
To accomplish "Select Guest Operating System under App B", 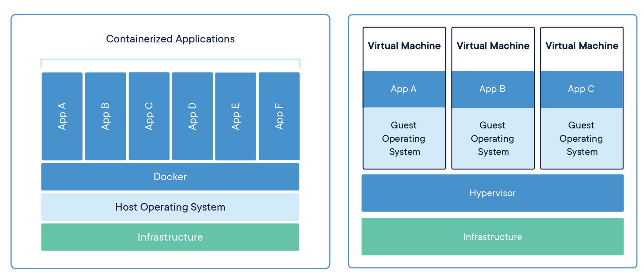I will (492, 138).
